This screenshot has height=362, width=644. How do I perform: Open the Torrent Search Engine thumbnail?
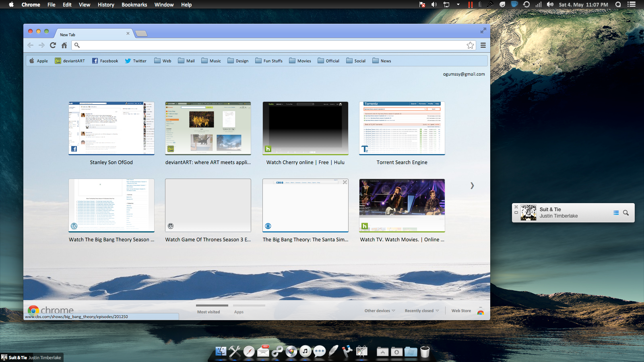(402, 129)
